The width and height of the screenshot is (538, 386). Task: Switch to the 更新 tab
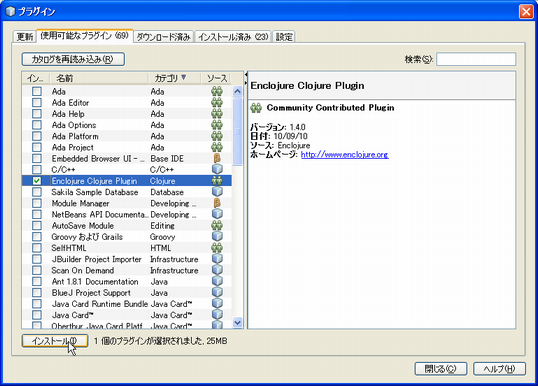25,37
